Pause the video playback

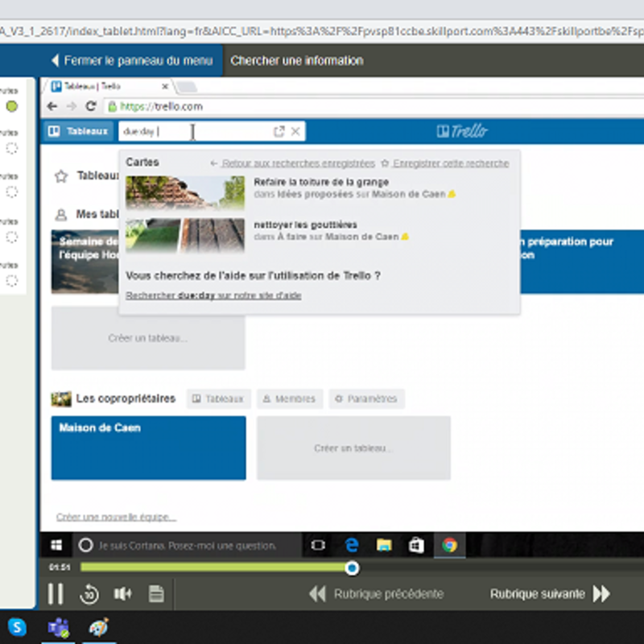click(56, 593)
